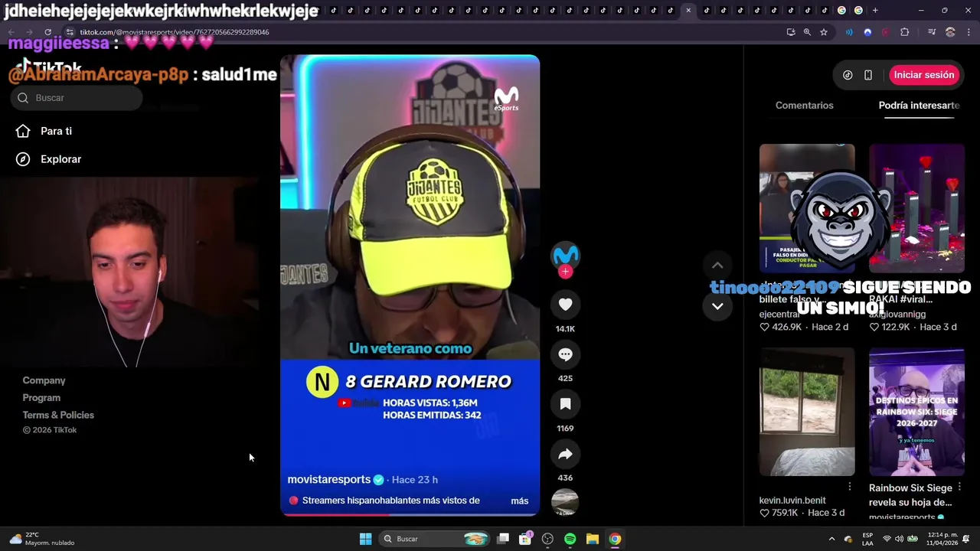Open the Chrome extensions puzzle icon
Screen dimensions: 980x551
[905, 32]
